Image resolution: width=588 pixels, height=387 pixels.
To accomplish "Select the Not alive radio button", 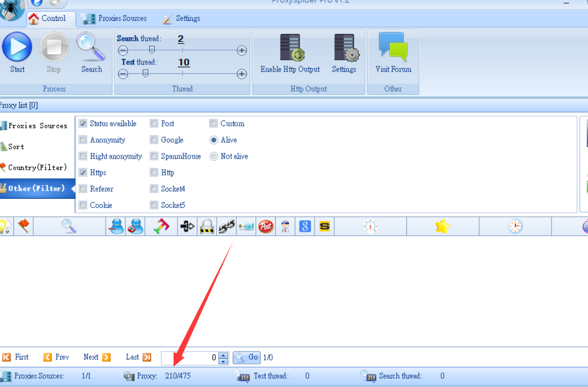I will tap(214, 156).
